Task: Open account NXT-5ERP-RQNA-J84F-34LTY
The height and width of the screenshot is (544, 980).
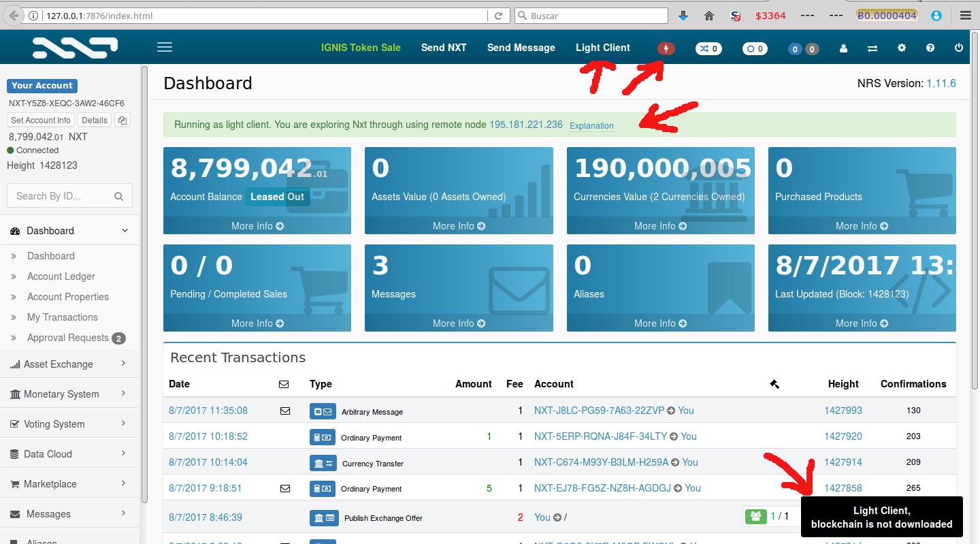Action: click(600, 436)
